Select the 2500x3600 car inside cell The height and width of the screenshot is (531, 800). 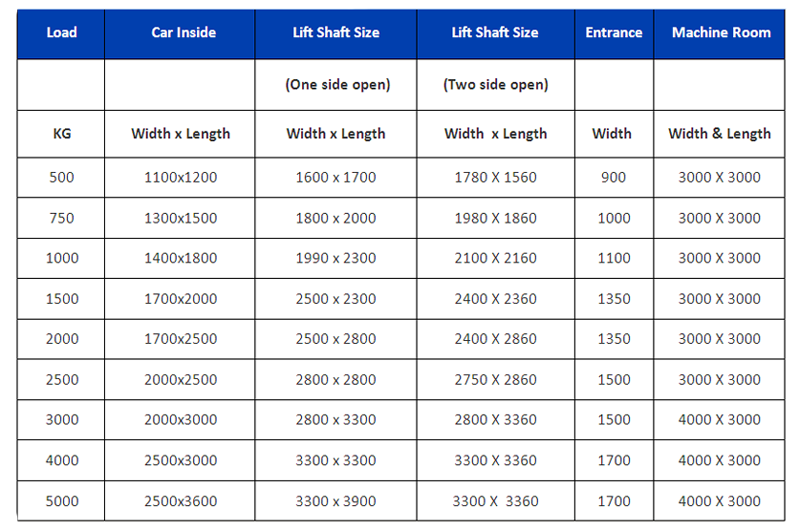click(180, 501)
